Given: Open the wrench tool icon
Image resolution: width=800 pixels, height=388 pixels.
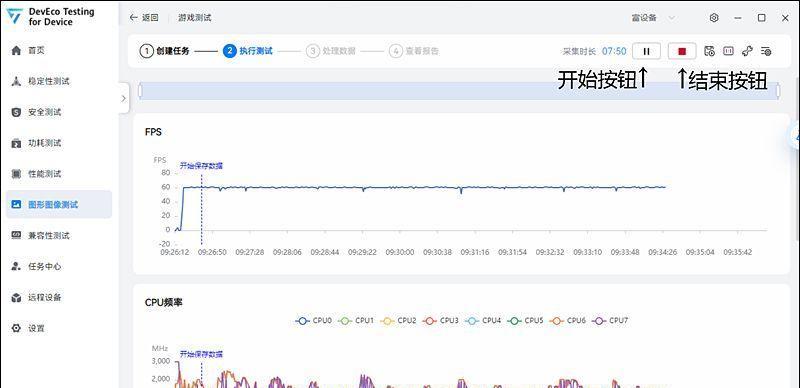Looking at the screenshot, I should [747, 51].
